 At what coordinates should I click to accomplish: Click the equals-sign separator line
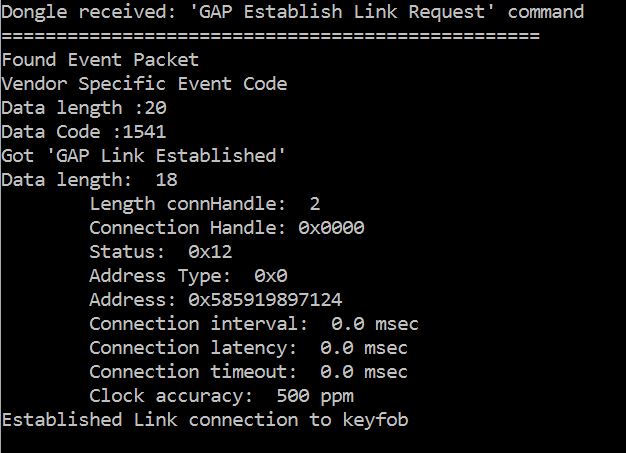(270, 36)
